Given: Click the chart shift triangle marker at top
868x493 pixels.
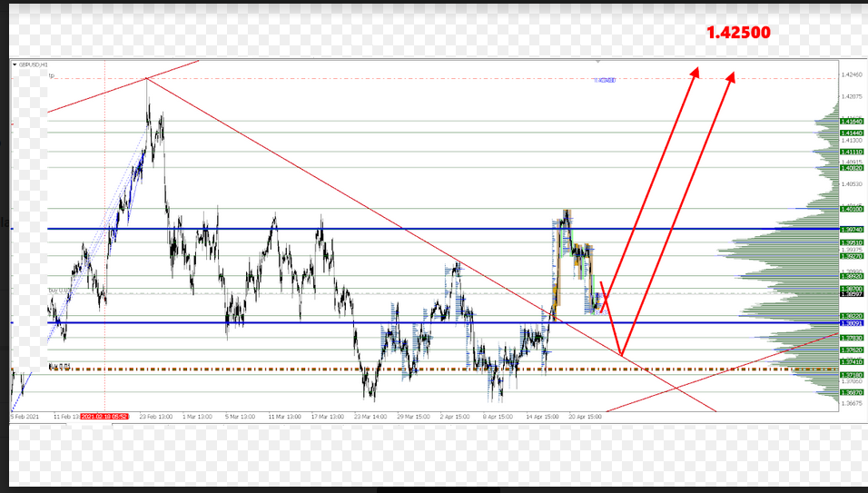Looking at the screenshot, I should click(x=597, y=62).
